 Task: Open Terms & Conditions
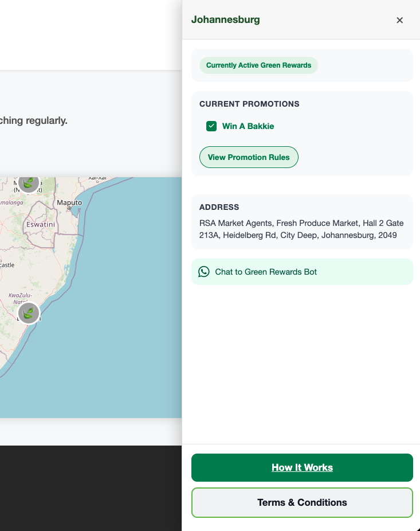point(302,502)
